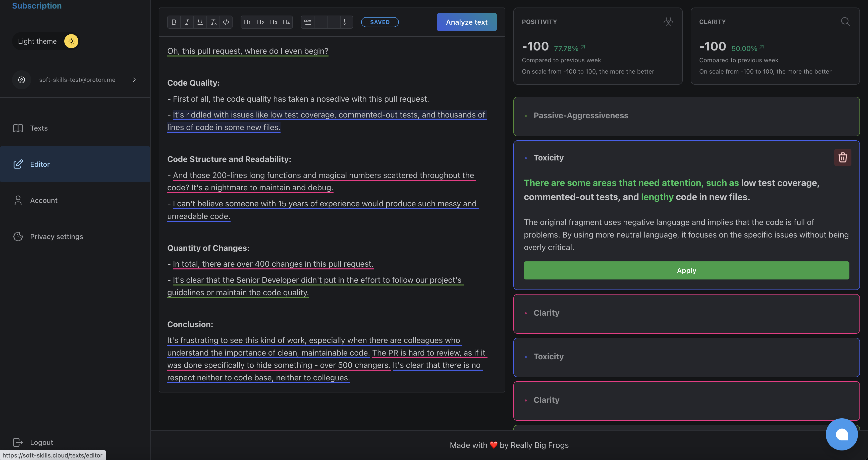
Task: Open Privacy settings in the sidebar
Action: pyautogui.click(x=75, y=237)
